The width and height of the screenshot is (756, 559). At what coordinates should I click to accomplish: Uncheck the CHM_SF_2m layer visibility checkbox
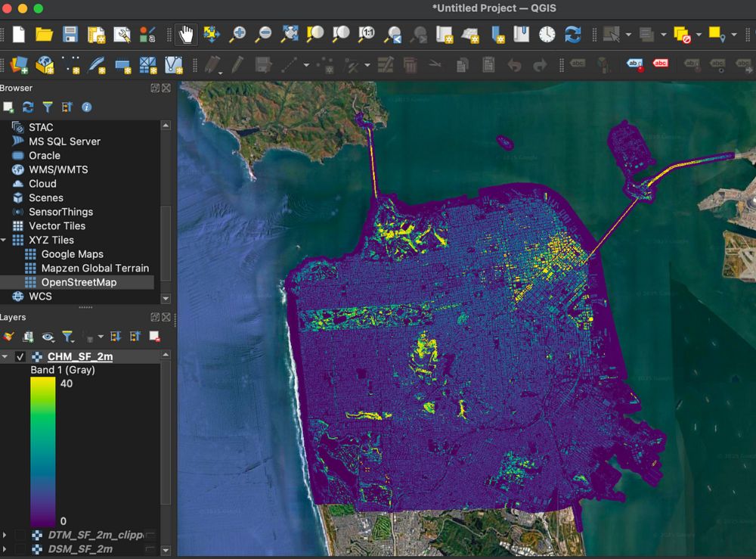point(20,357)
